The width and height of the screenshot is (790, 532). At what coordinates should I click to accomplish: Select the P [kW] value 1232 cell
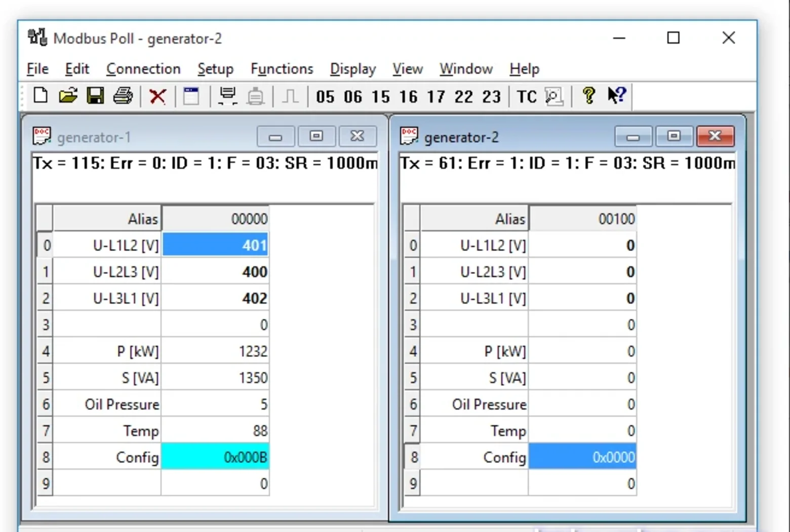point(215,351)
